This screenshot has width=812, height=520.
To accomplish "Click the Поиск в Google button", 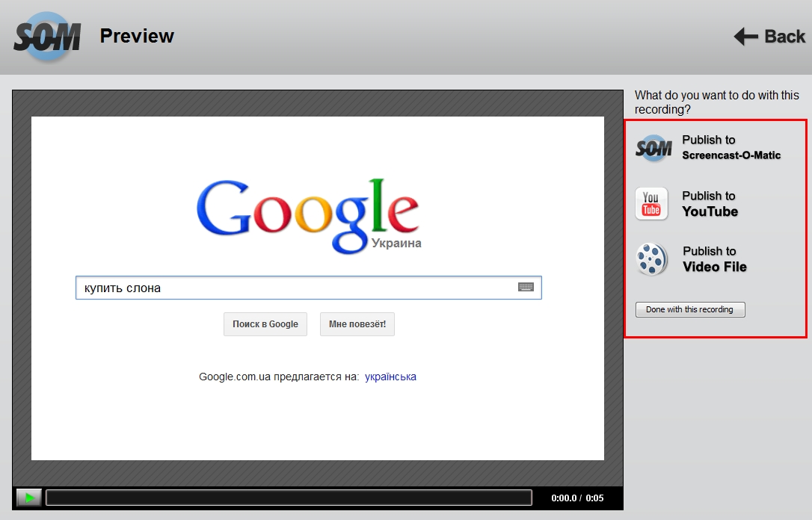I will (x=265, y=324).
